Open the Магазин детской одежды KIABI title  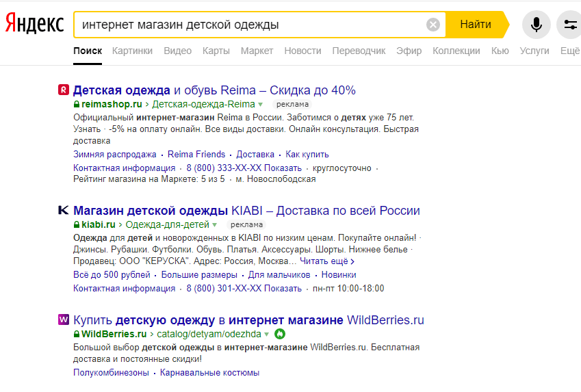[246, 211]
